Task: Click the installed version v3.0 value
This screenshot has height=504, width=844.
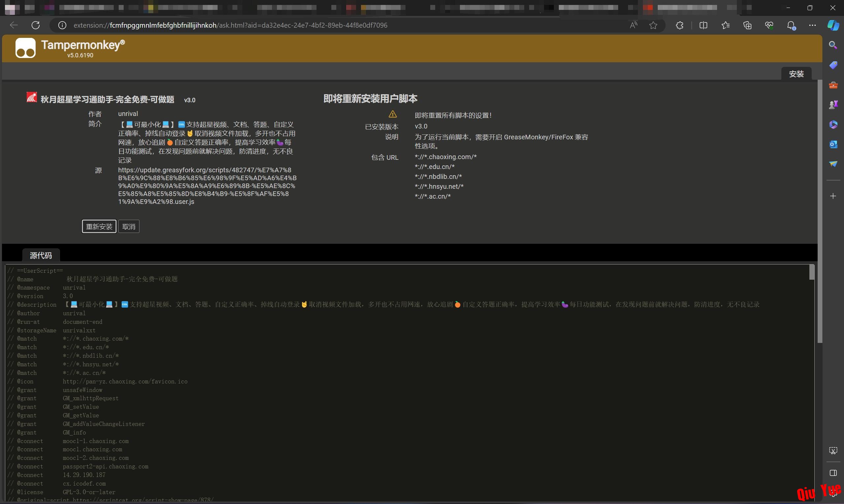Action: click(421, 126)
